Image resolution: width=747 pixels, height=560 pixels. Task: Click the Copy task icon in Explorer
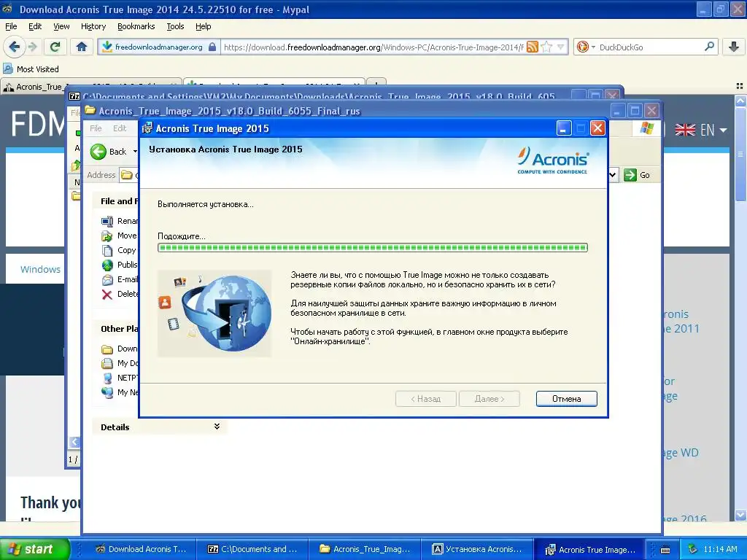pos(107,251)
